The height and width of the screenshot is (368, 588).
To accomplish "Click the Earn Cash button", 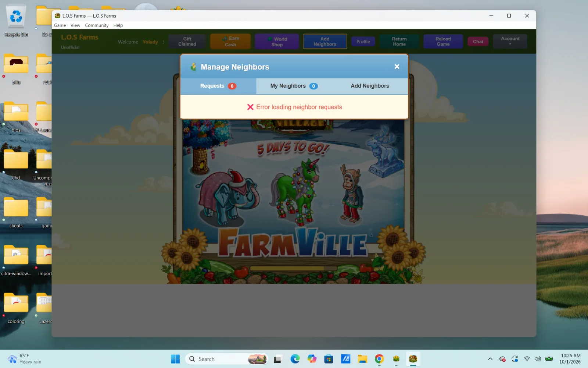I will coord(230,42).
